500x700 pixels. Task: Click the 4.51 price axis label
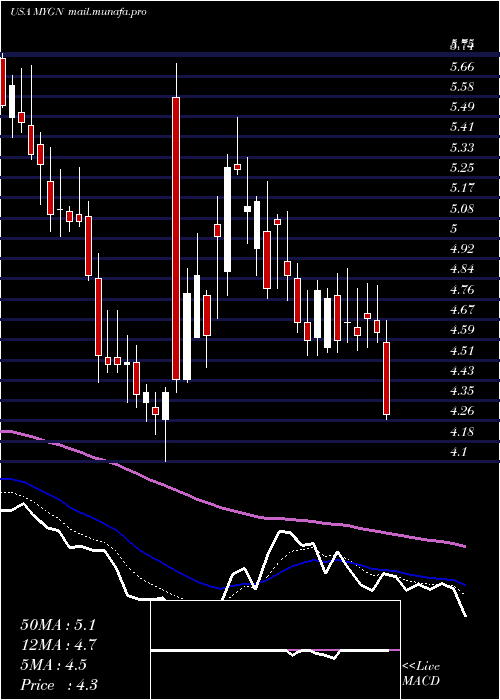462,350
